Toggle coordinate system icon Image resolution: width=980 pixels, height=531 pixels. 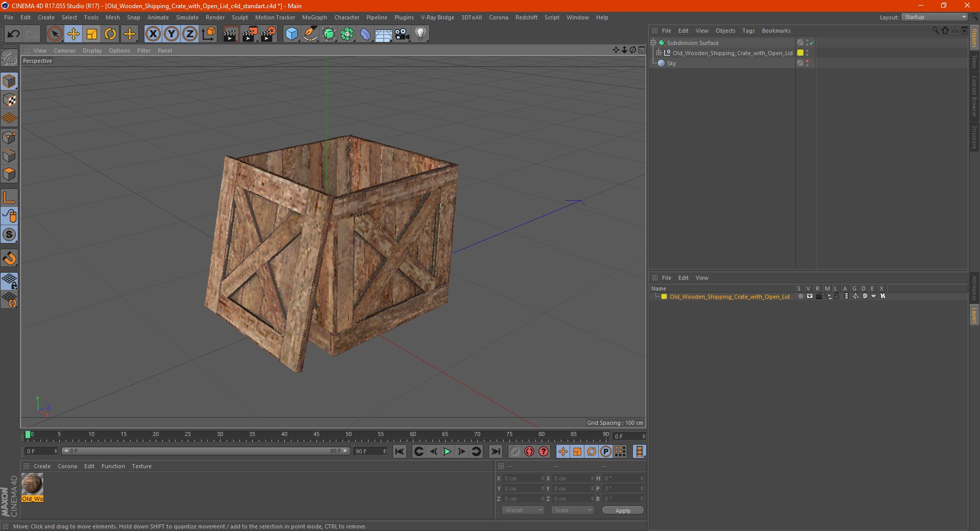208,34
